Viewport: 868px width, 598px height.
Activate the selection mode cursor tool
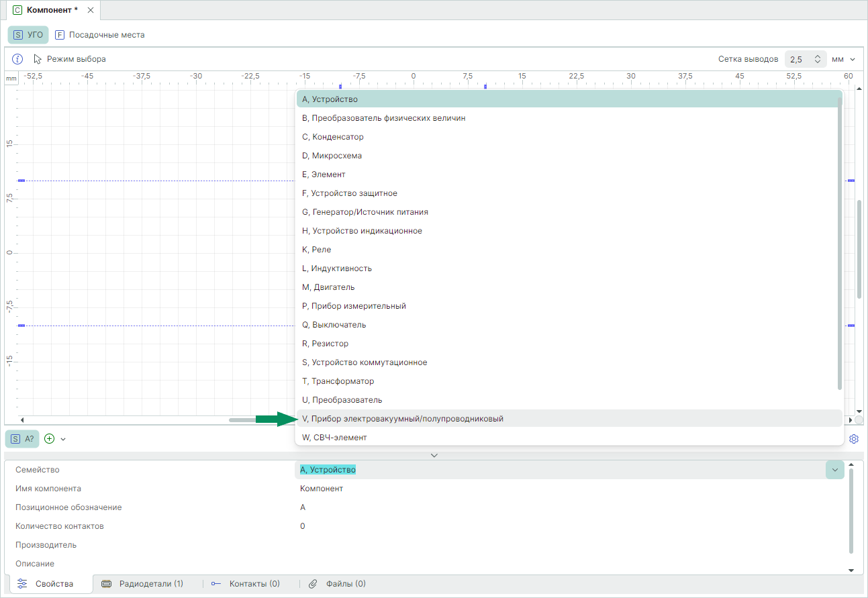pos(70,59)
